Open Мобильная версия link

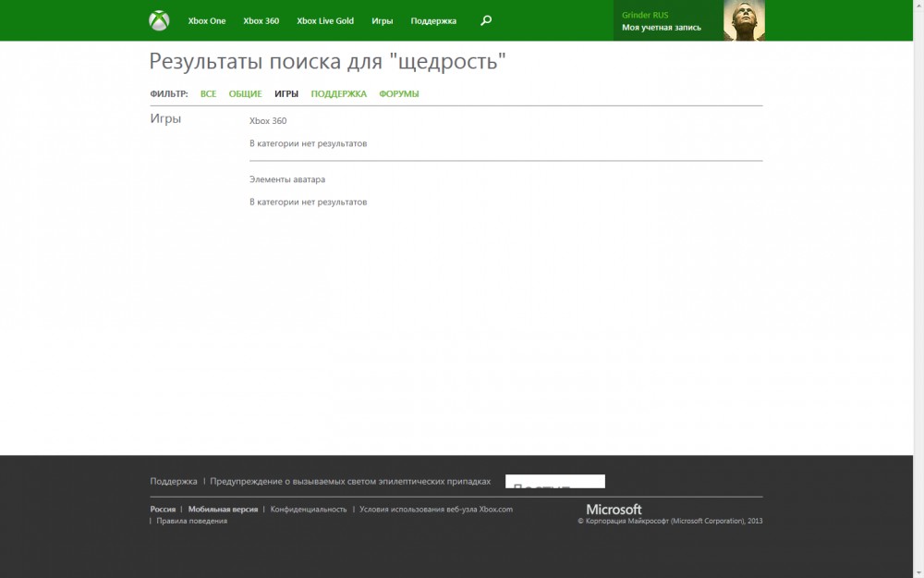pyautogui.click(x=223, y=509)
